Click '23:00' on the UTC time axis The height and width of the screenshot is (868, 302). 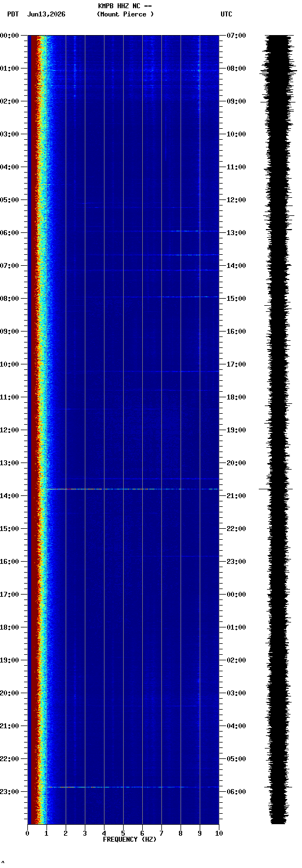[236, 562]
